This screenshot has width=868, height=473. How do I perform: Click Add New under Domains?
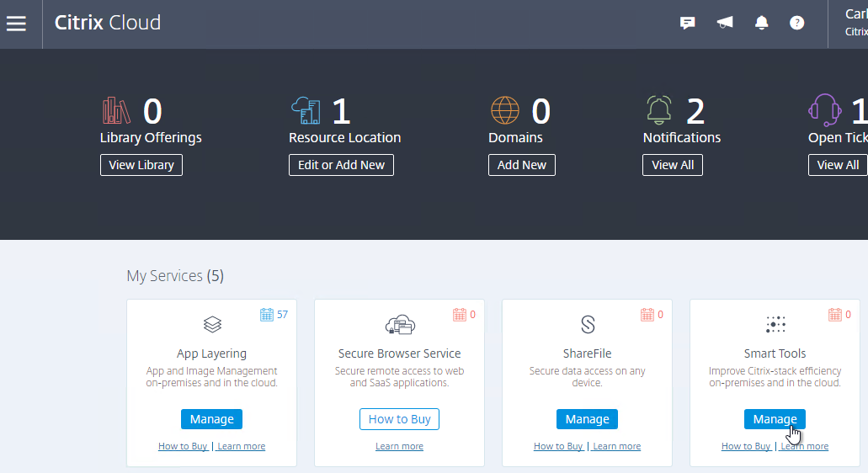(x=521, y=165)
